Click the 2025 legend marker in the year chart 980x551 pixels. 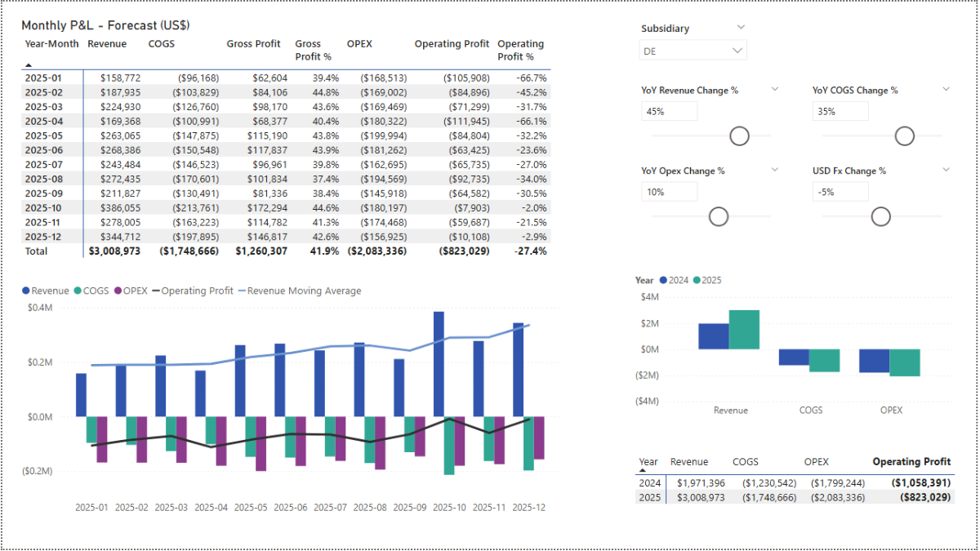coord(697,280)
